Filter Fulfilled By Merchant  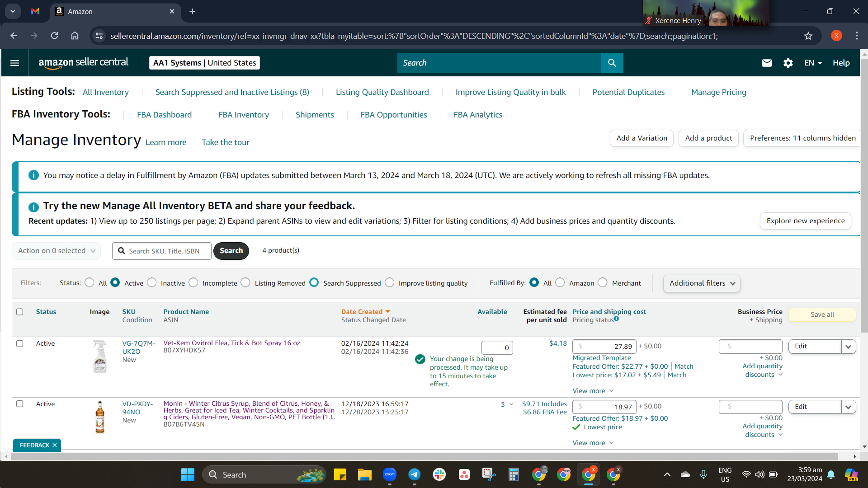[x=603, y=282]
